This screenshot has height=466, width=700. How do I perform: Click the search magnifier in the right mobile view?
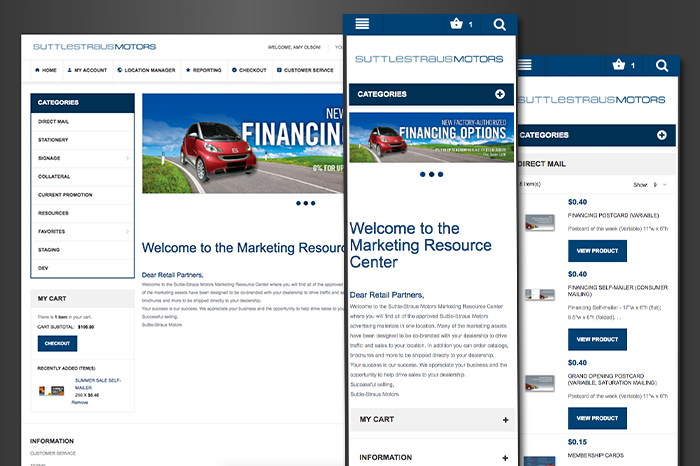tap(662, 66)
